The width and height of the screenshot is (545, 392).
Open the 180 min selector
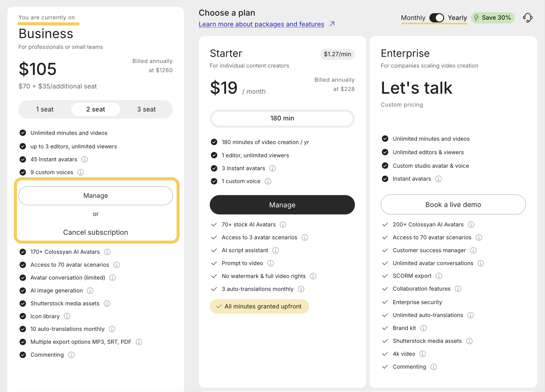[x=282, y=118]
